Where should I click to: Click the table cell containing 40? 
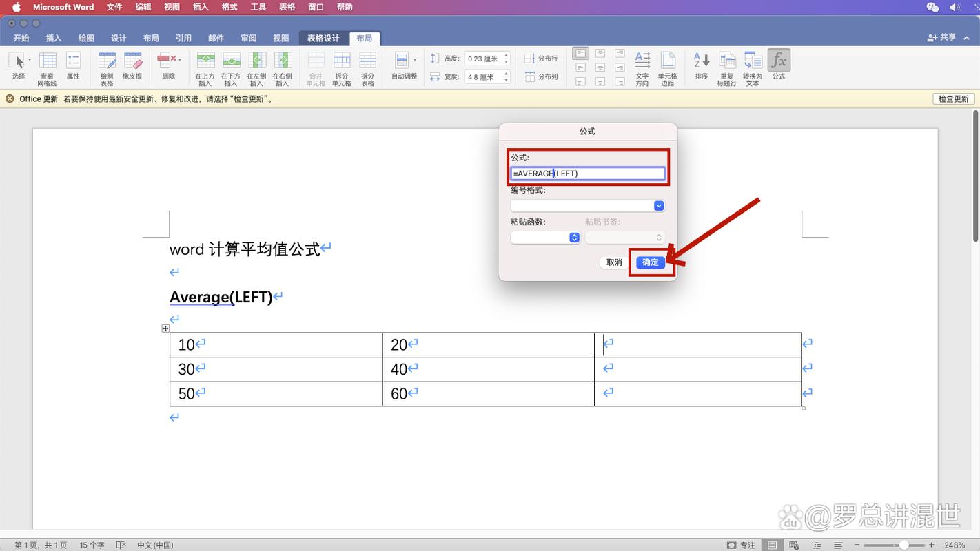(x=488, y=369)
